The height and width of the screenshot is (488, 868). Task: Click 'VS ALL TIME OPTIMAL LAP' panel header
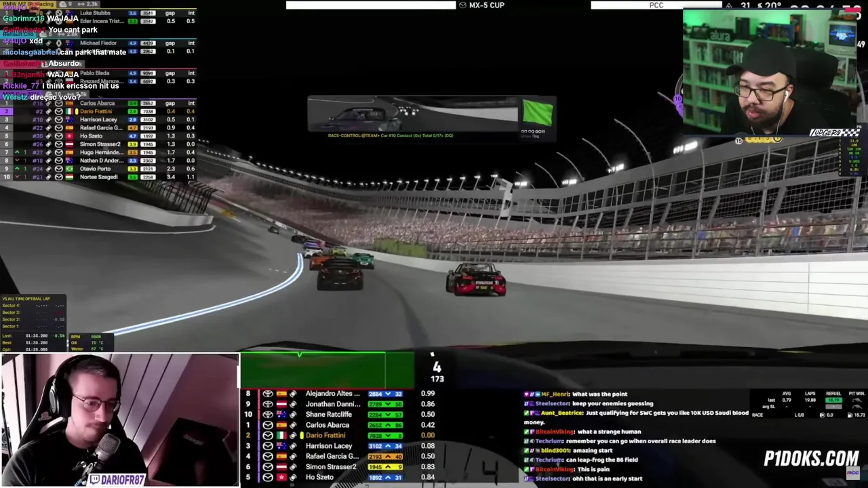point(26,299)
